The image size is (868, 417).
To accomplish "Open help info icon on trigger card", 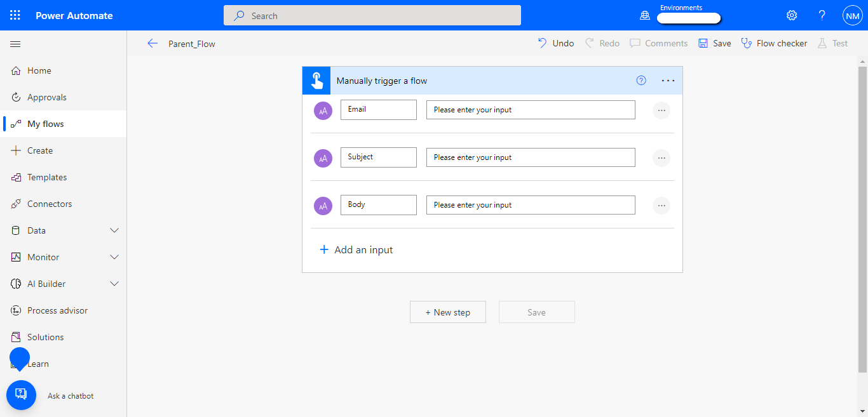I will click(x=641, y=81).
